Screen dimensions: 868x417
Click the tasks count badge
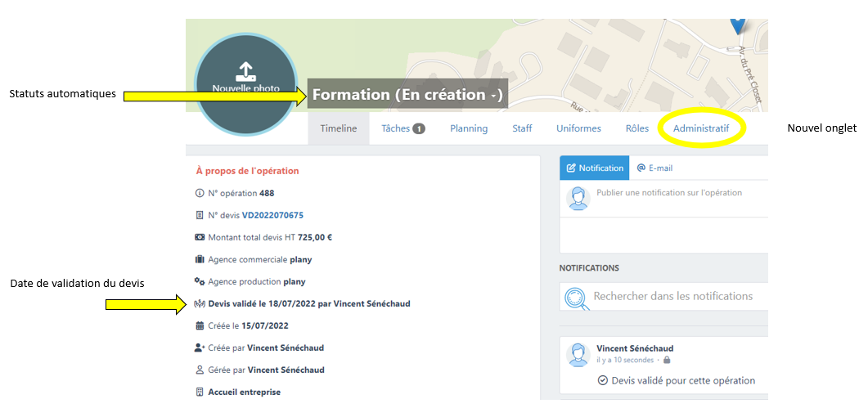point(418,128)
